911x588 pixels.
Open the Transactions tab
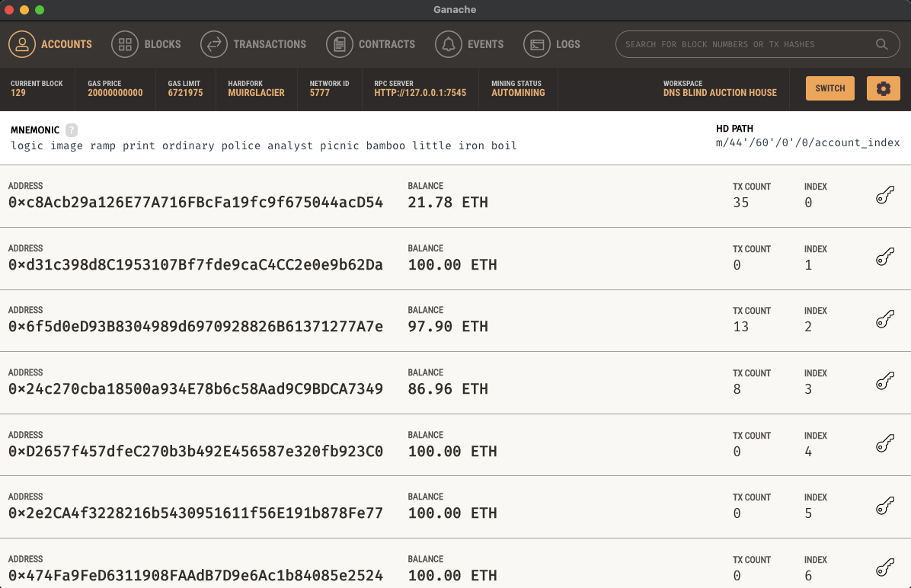(254, 44)
